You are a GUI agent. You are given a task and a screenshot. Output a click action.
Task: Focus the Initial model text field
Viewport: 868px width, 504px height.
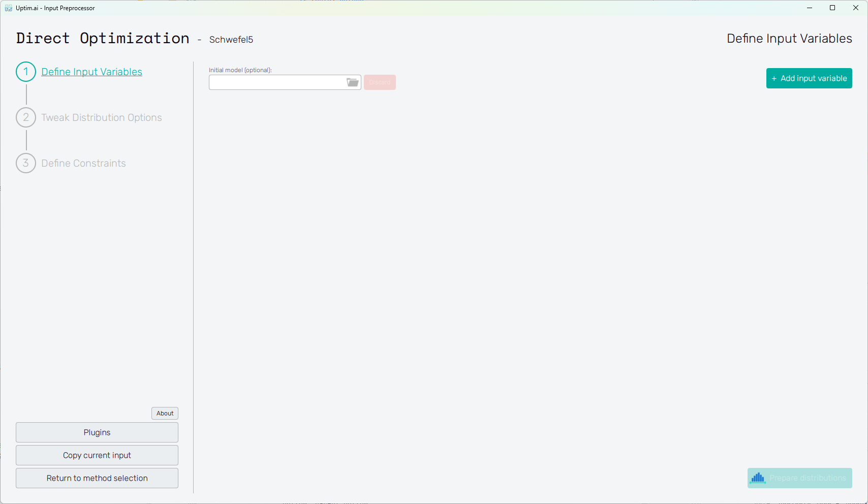click(x=277, y=82)
